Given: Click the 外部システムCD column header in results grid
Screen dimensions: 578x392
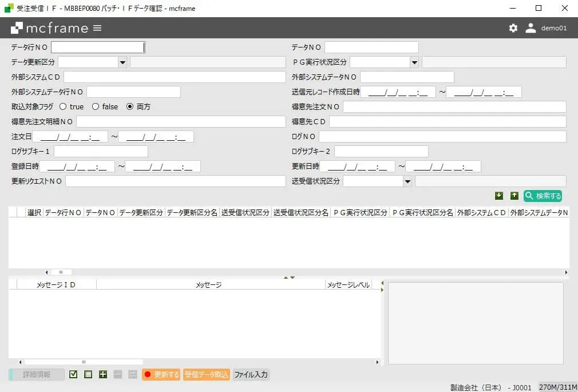Looking at the screenshot, I should (481, 212).
